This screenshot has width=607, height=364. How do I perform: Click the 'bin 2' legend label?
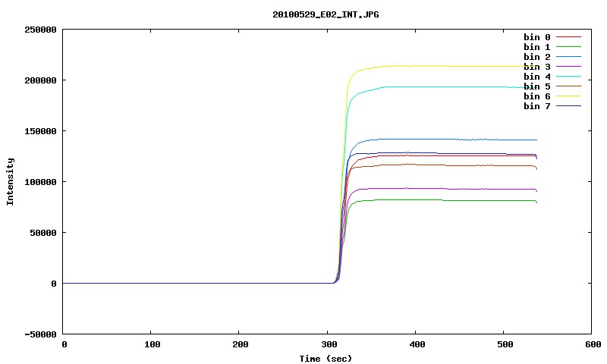[x=537, y=57]
